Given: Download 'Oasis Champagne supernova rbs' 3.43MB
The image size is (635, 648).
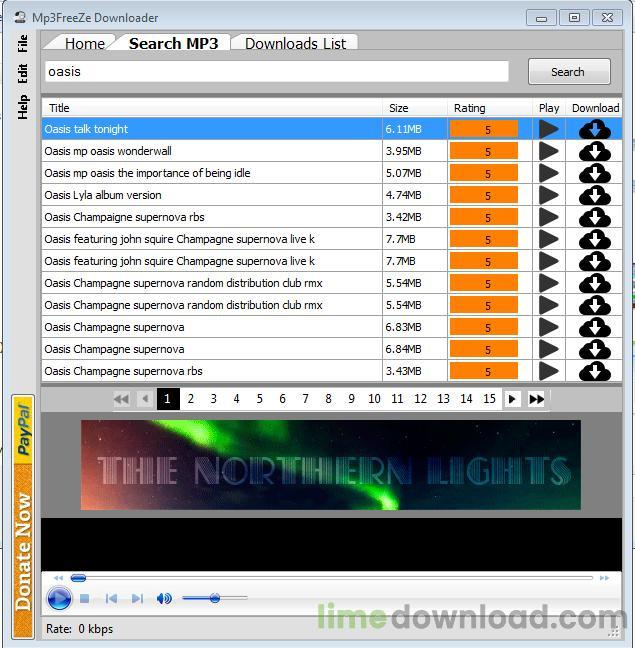Looking at the screenshot, I should coord(595,371).
